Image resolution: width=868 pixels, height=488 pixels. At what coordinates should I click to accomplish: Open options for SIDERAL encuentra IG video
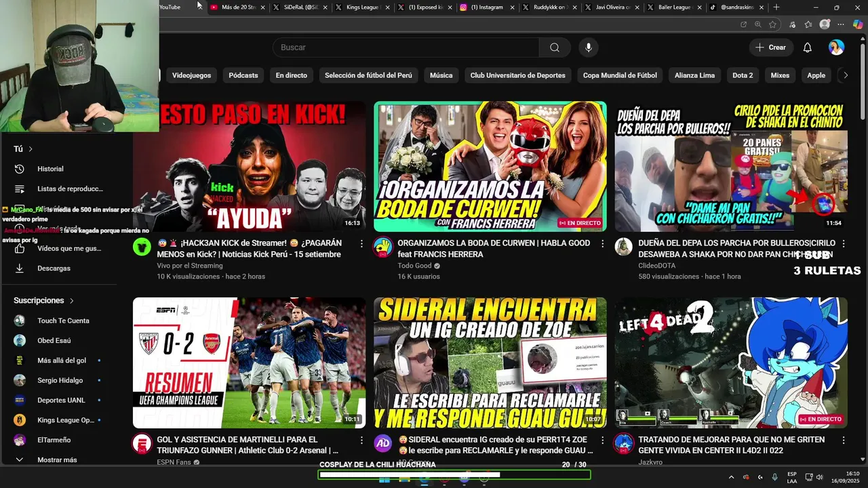pos(602,440)
